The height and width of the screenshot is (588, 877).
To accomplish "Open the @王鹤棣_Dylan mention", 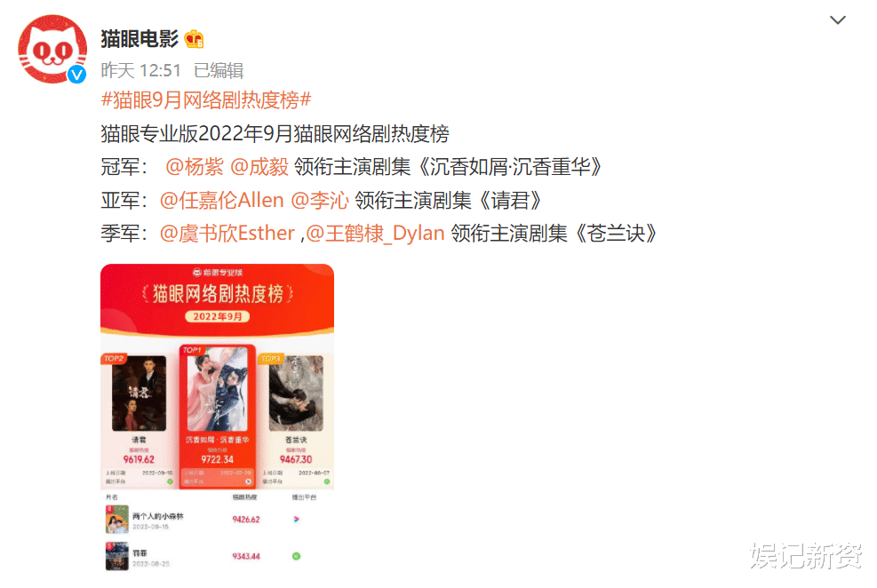I will 375,233.
